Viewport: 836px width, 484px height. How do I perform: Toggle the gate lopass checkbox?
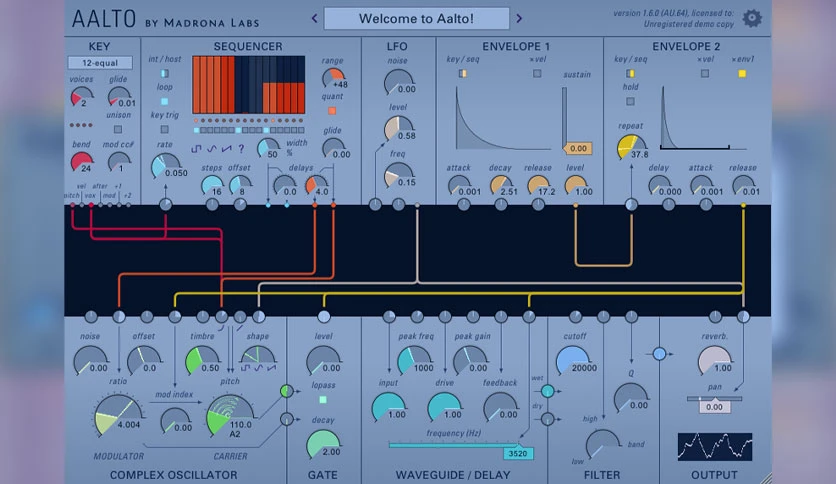(323, 400)
